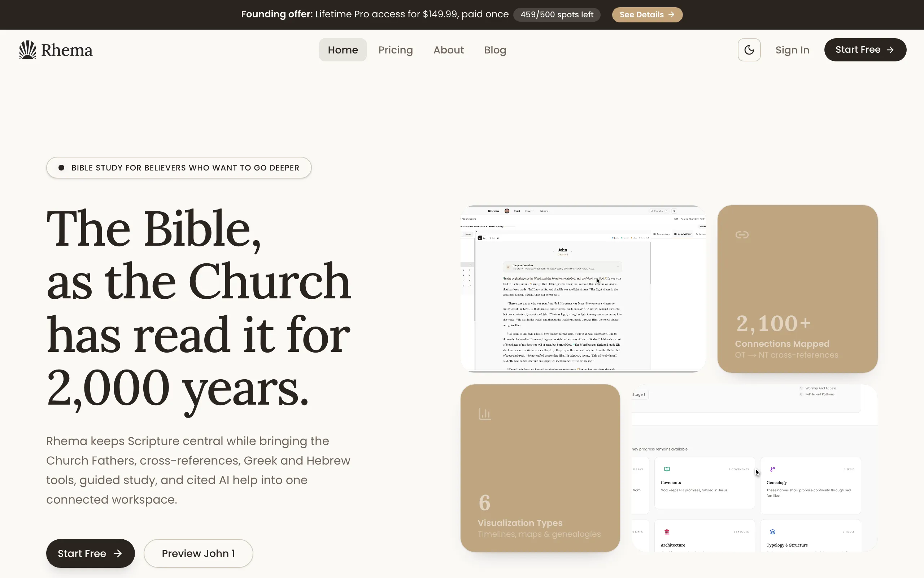Open the Architecture card in the preview
Image resolution: width=924 pixels, height=578 pixels.
(705, 536)
